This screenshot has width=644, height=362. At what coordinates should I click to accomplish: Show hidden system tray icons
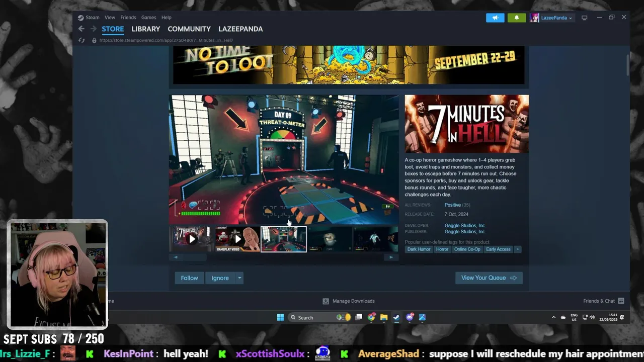(x=553, y=317)
